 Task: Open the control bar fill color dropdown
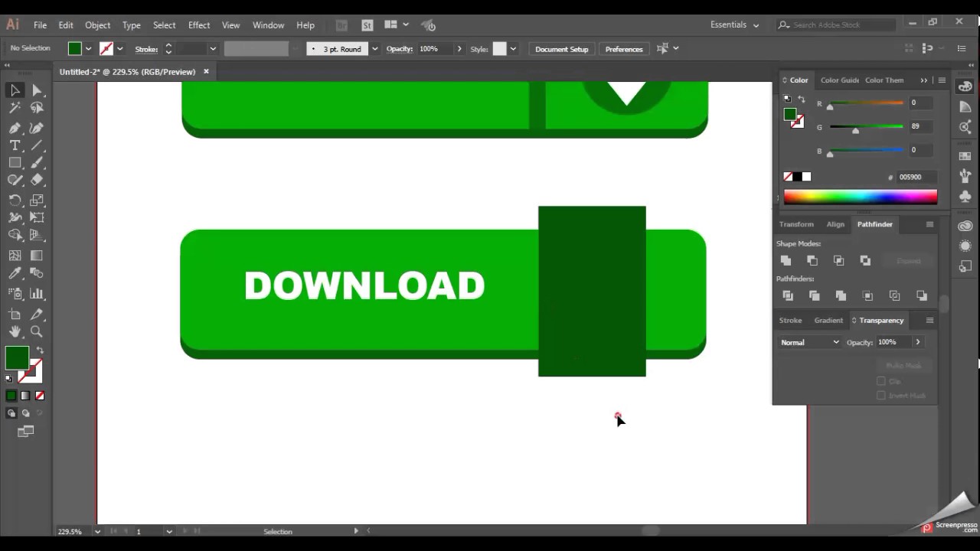(88, 49)
